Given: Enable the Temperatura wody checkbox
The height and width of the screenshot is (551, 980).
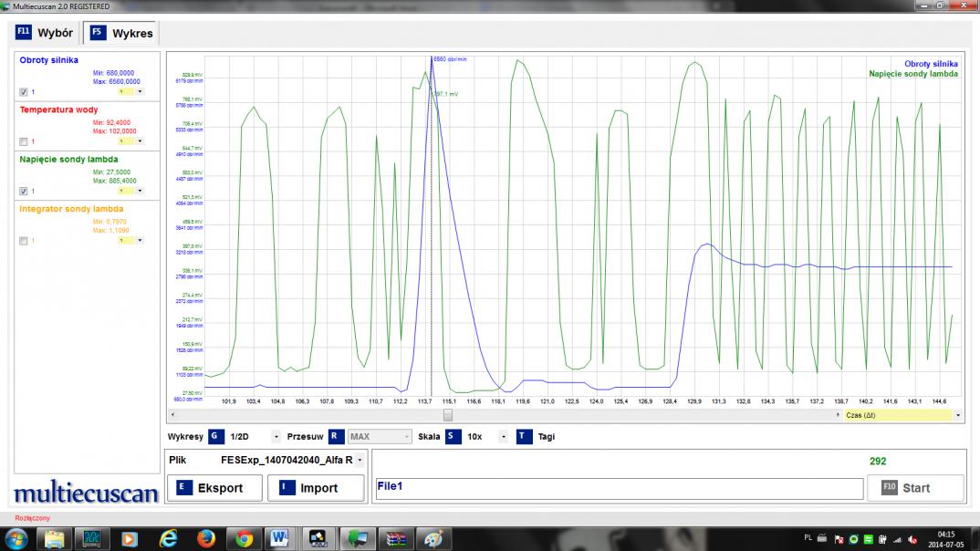Looking at the screenshot, I should (24, 141).
